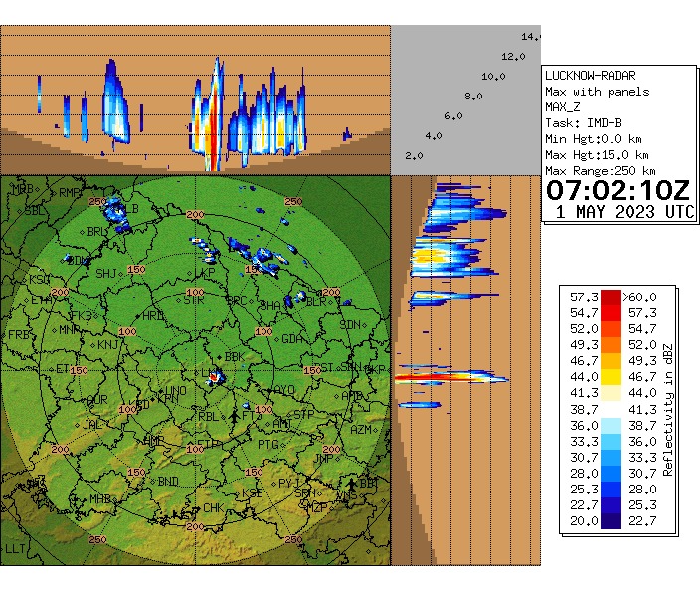The height and width of the screenshot is (591, 700).
Task: Click the BLR station label
Action: [x=316, y=302]
